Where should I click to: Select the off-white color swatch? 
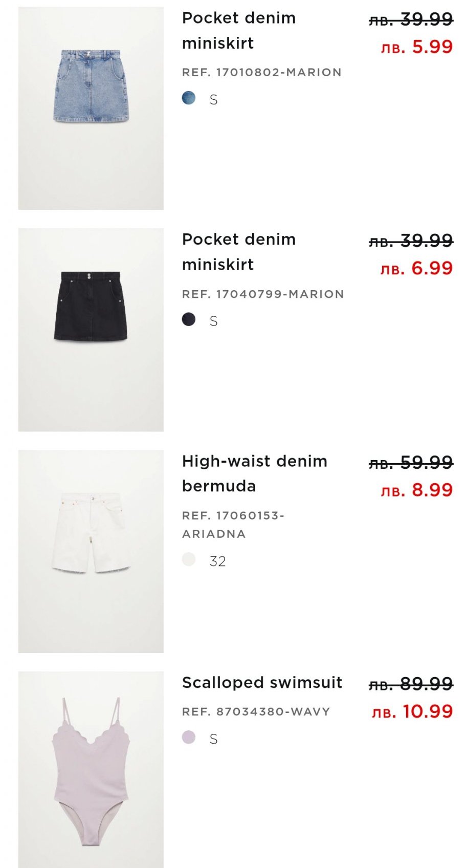pyautogui.click(x=189, y=559)
